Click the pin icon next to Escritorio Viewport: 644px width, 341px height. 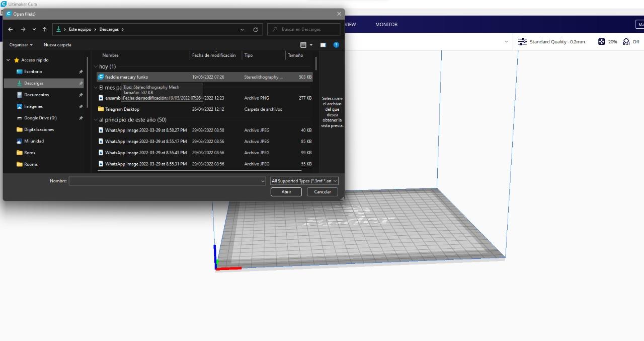pyautogui.click(x=80, y=72)
